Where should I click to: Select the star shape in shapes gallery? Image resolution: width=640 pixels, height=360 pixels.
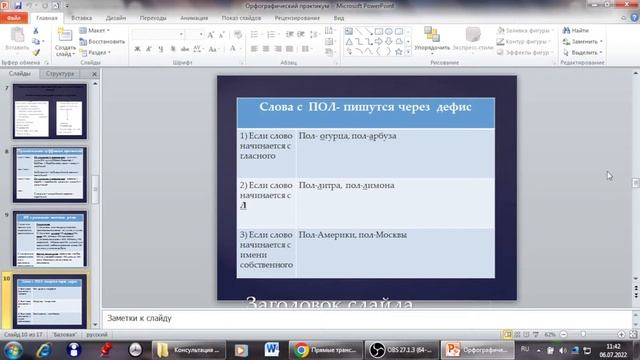click(399, 51)
